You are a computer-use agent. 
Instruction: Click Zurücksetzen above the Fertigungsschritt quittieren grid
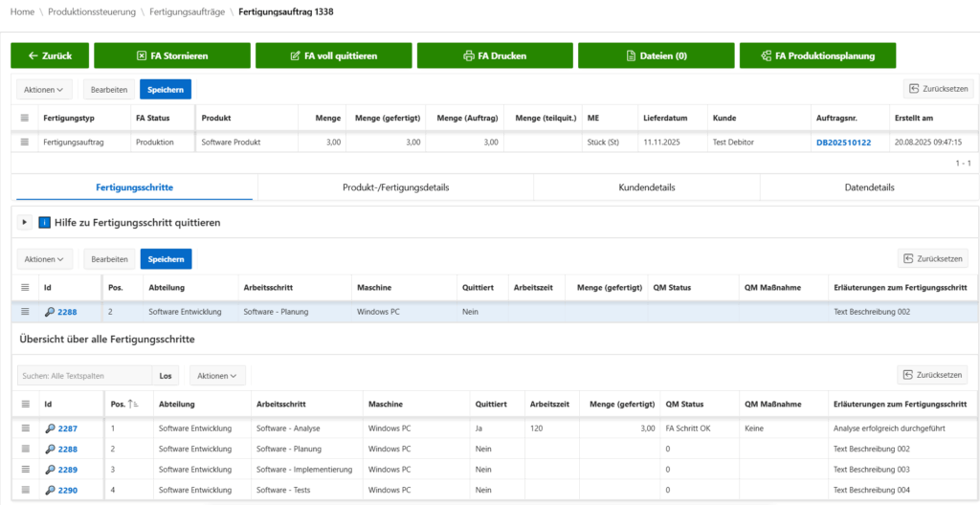pyautogui.click(x=933, y=258)
